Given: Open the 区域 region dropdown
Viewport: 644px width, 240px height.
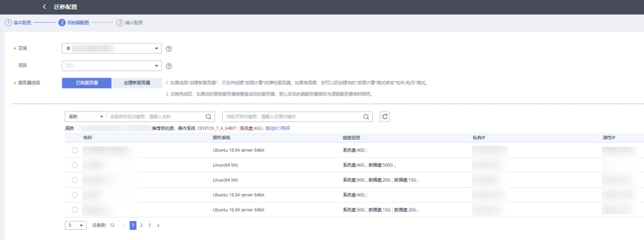Looking at the screenshot, I should click(x=112, y=49).
